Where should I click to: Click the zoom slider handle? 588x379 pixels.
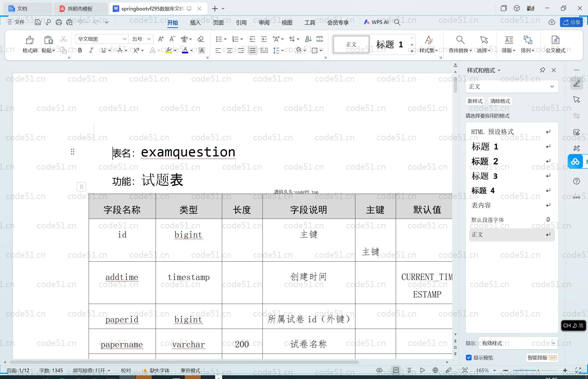[539, 370]
